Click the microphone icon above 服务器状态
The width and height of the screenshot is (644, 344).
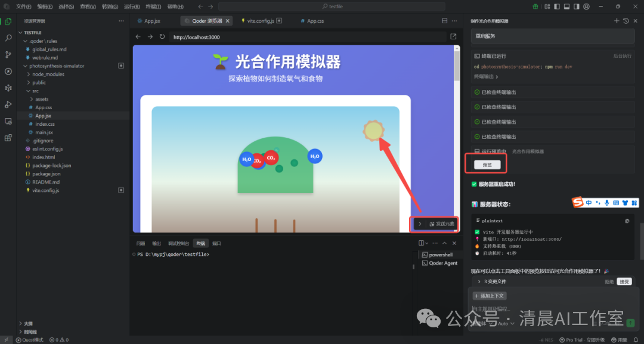click(607, 203)
